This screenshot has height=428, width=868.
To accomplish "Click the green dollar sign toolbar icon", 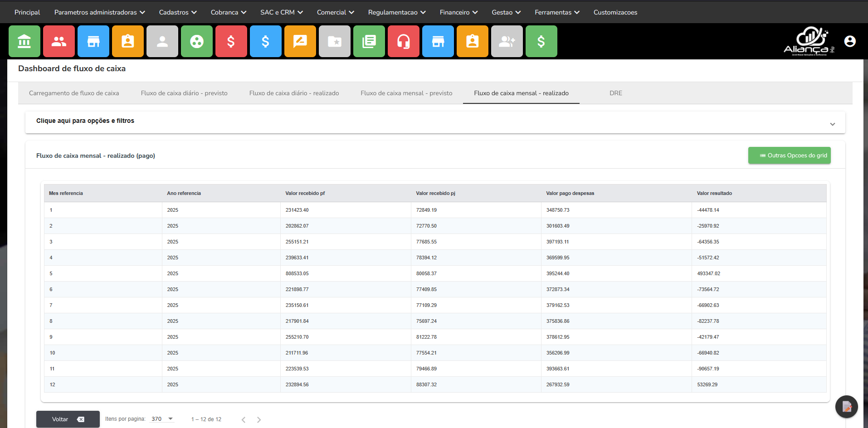I will point(541,41).
